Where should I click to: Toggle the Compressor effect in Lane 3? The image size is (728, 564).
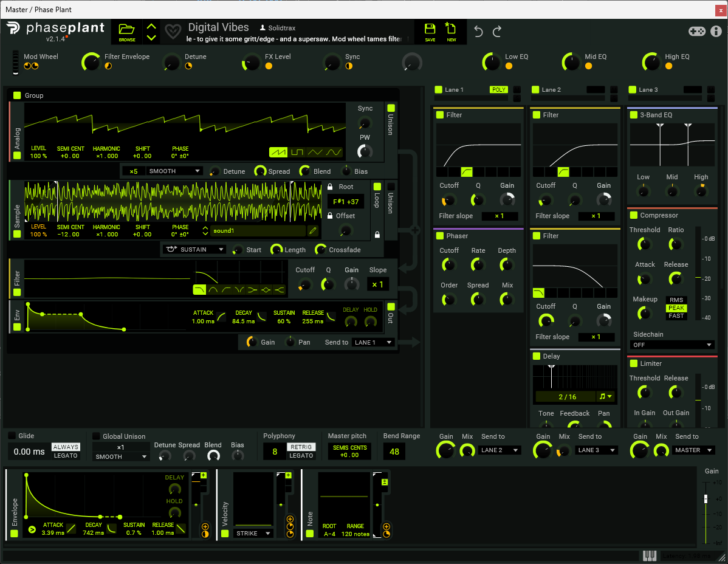click(x=634, y=215)
